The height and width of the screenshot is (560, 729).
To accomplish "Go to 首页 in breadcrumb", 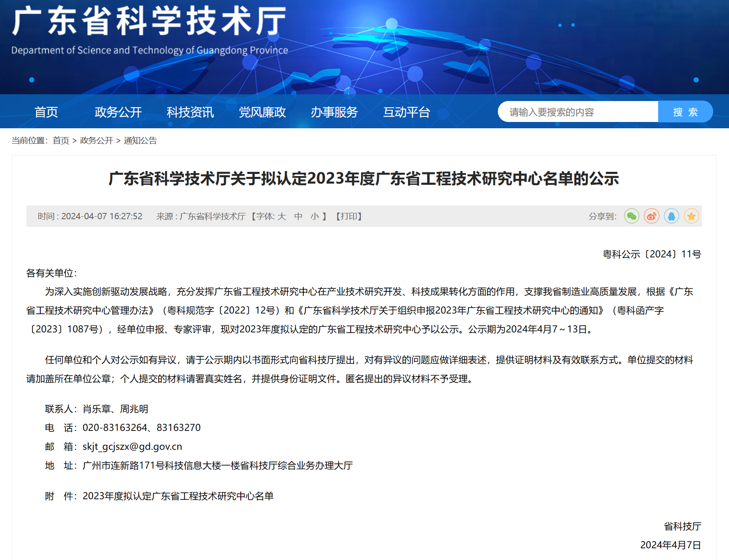I will point(61,140).
